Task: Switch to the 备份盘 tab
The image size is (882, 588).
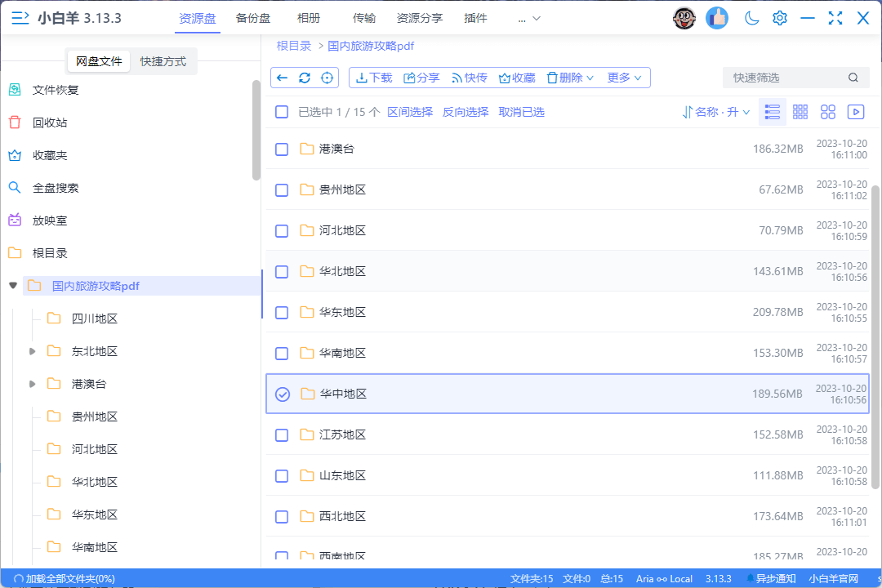Action: (x=253, y=17)
